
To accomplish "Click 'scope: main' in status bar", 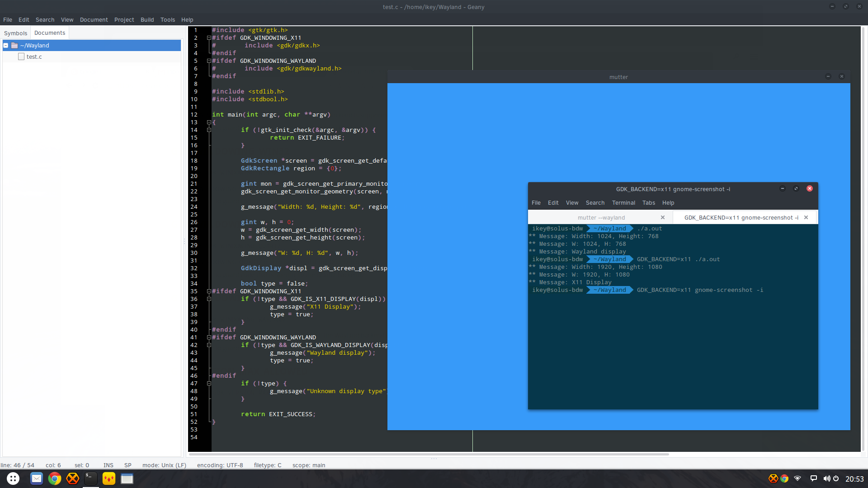I will click(309, 465).
